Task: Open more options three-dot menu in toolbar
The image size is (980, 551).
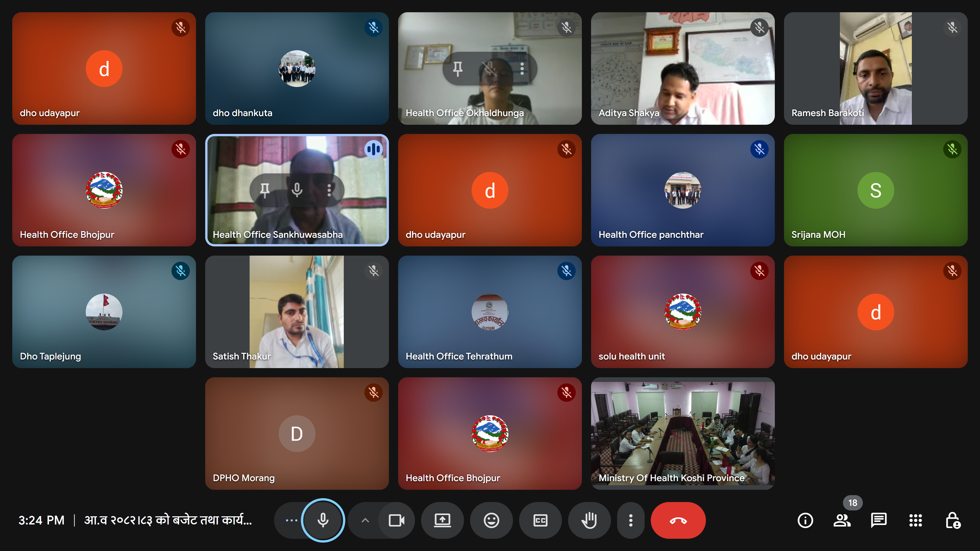Action: point(630,520)
